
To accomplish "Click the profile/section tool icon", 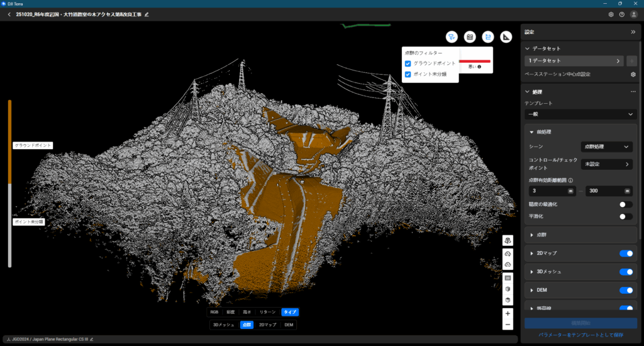I will (x=488, y=37).
